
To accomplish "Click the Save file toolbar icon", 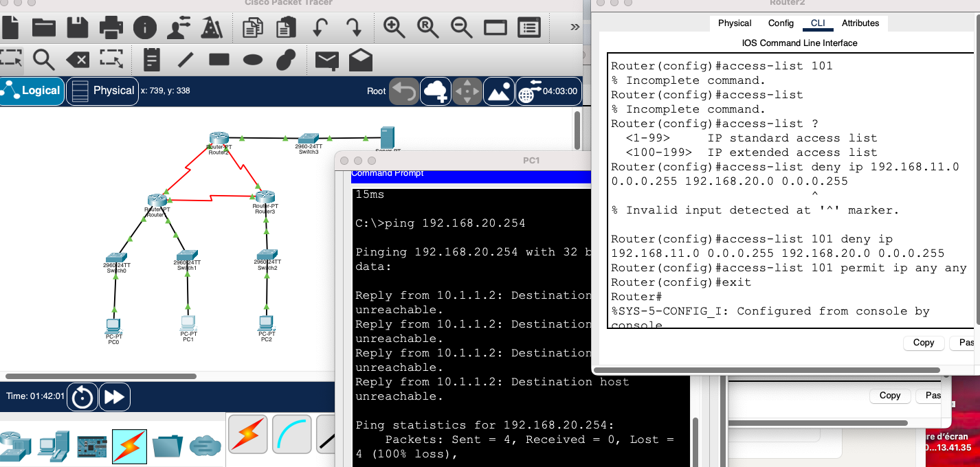I will 77,27.
